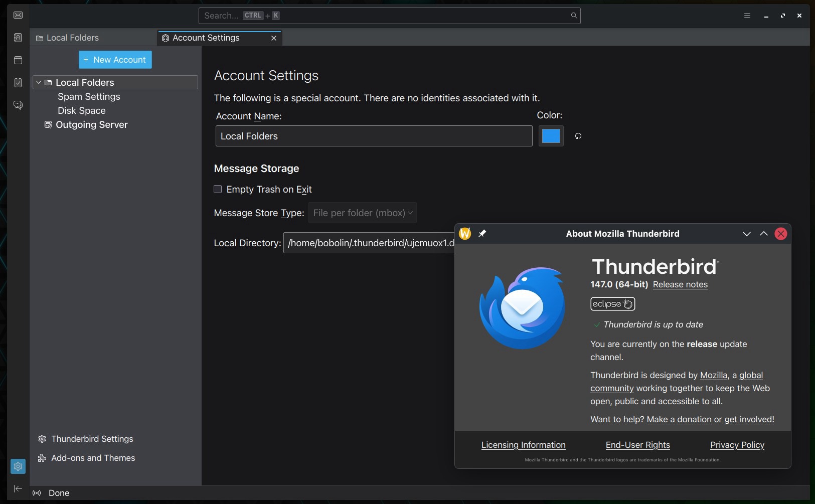This screenshot has width=815, height=504.
Task: Open the Calendar space icon
Action: coord(18,60)
